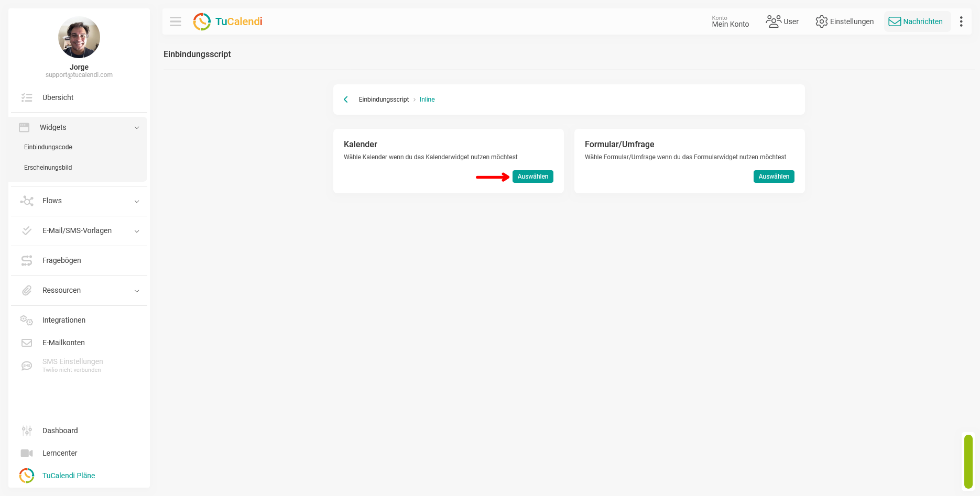This screenshot has height=496, width=980.
Task: Click the TuCalendi Pläne logo icon
Action: coord(27,476)
